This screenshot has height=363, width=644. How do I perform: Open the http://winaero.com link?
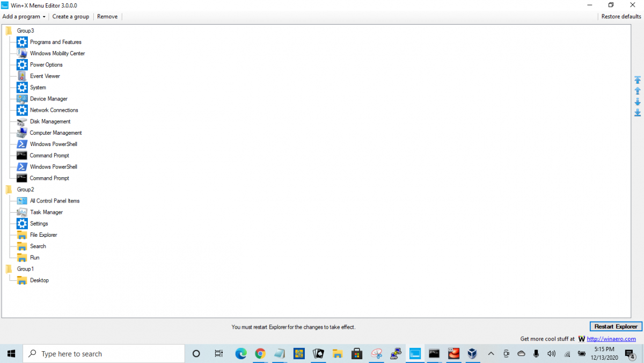point(611,339)
